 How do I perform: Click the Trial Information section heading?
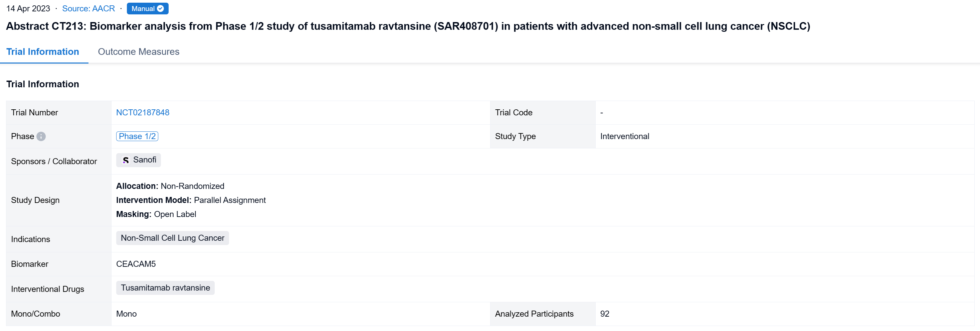(x=43, y=84)
